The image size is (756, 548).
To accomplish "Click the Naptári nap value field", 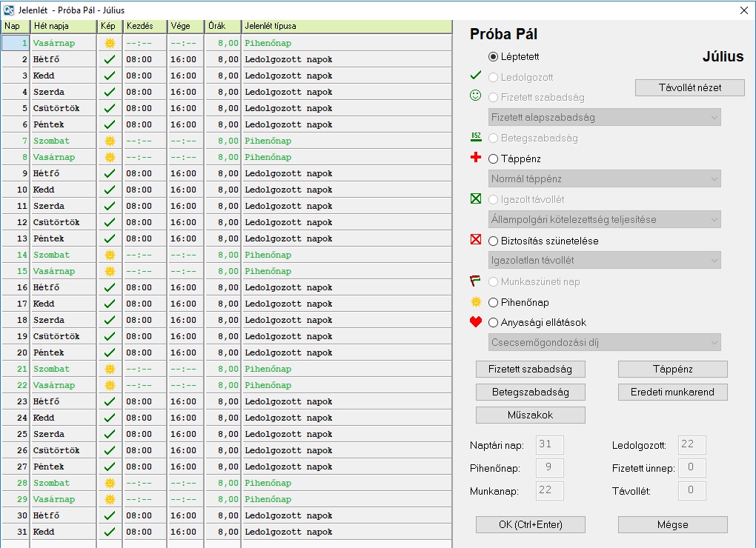I will [x=549, y=445].
